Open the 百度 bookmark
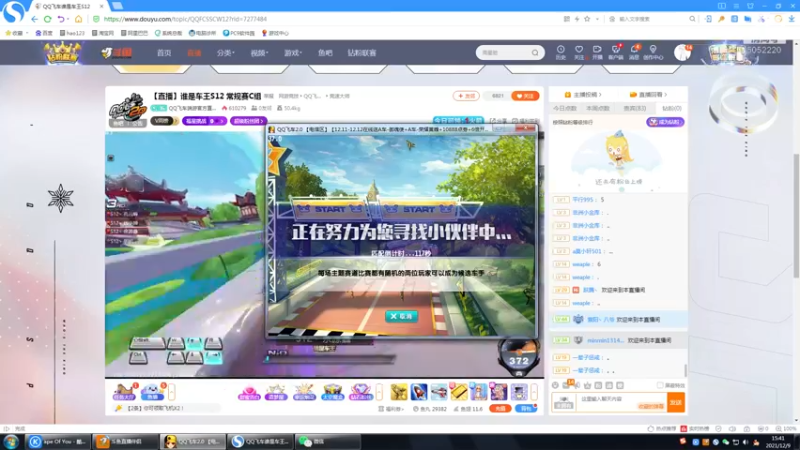Screen dimensions: 800x450 click(x=44, y=33)
